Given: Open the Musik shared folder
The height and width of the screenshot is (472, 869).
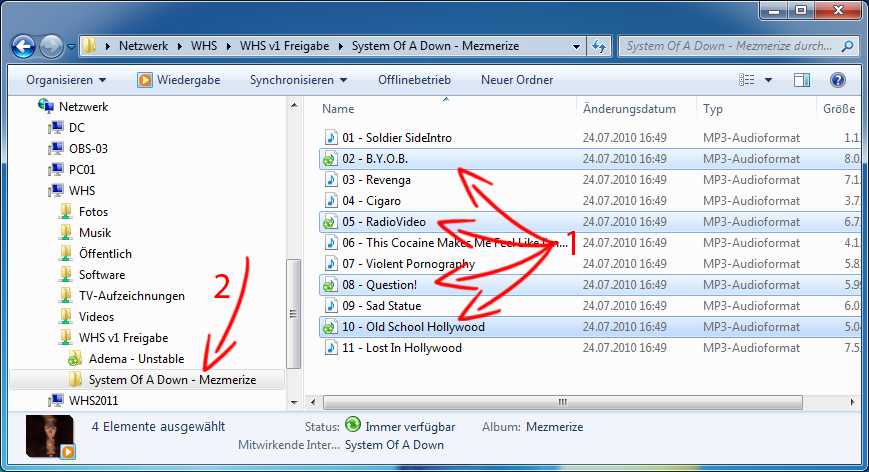Looking at the screenshot, I should tap(95, 233).
